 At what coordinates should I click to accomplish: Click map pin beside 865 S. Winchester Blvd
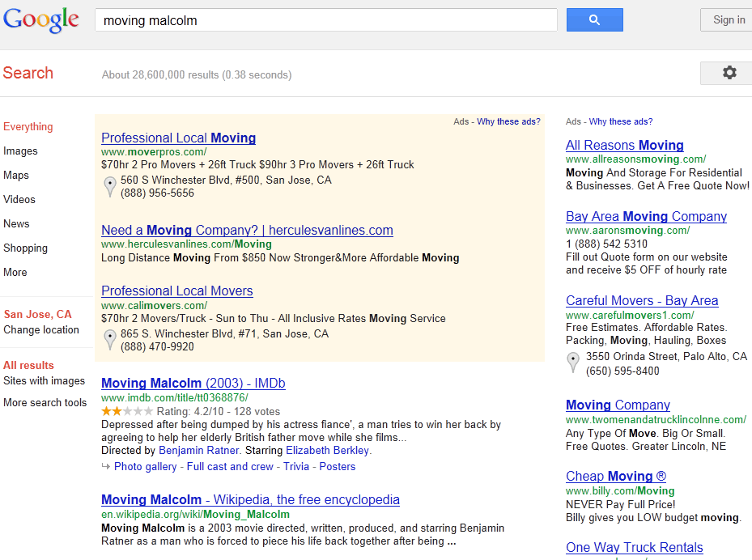[x=110, y=340]
